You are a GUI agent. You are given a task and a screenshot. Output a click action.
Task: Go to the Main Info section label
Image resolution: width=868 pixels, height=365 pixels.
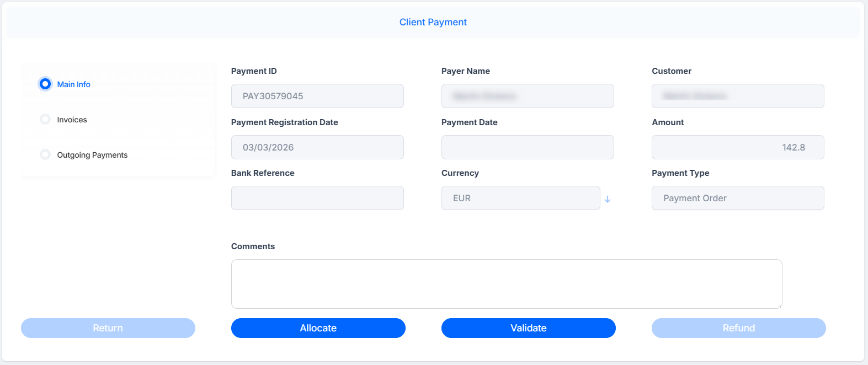pyautogui.click(x=73, y=84)
